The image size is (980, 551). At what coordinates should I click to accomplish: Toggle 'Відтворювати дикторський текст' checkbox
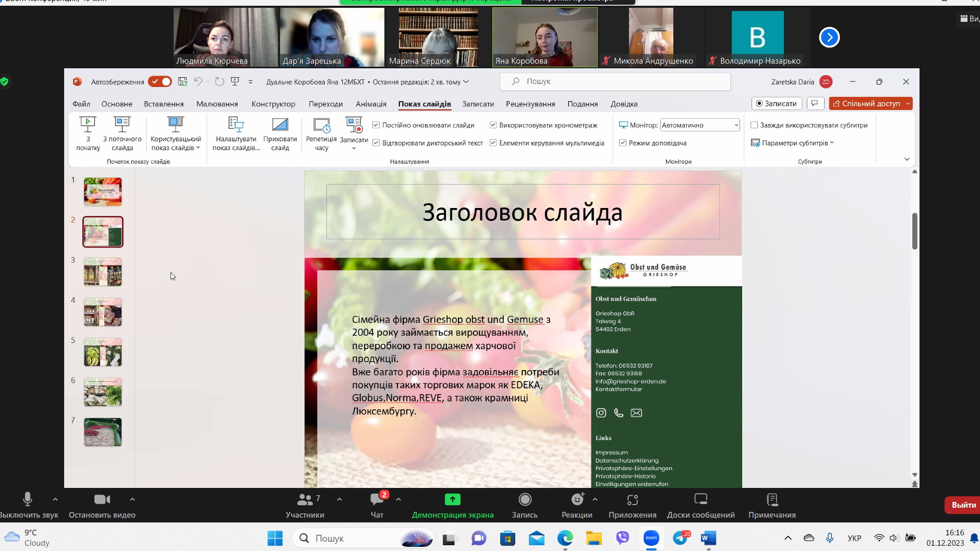coord(376,143)
